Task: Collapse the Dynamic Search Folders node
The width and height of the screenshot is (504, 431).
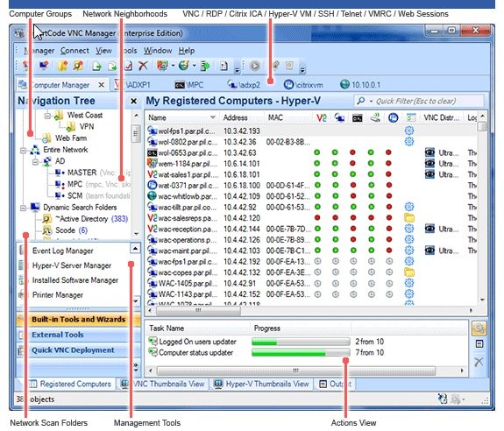Action: tap(23, 208)
